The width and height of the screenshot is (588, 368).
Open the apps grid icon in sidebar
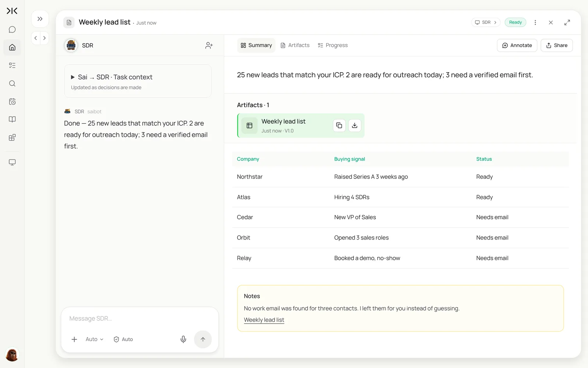point(12,138)
